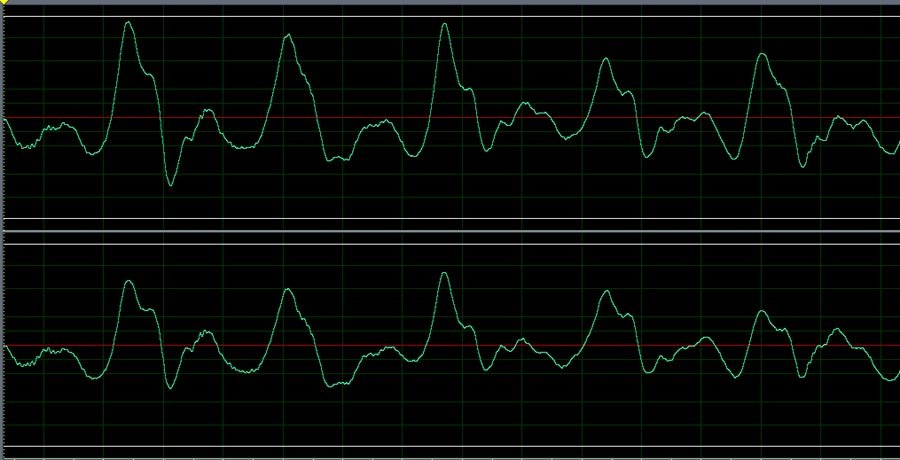This screenshot has height=460, width=900.
Task: Click the fifth peak of the lower waveform
Action: (762, 311)
